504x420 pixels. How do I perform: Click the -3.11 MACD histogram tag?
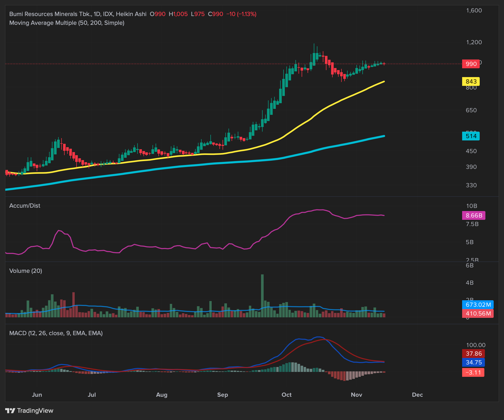click(x=473, y=372)
